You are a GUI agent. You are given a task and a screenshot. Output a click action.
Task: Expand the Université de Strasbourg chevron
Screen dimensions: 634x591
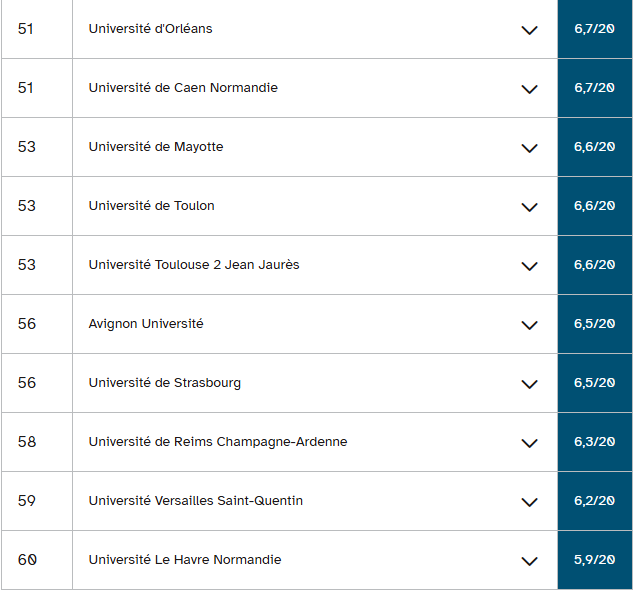(530, 384)
